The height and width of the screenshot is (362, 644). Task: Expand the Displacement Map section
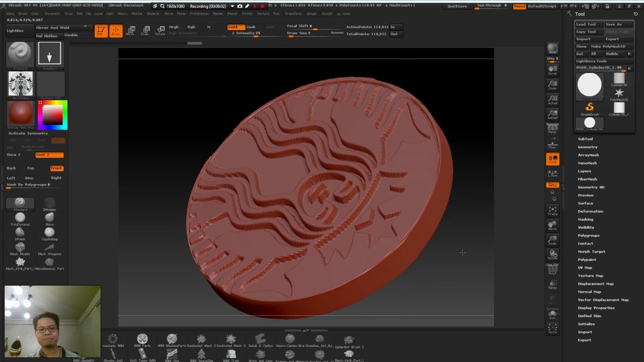(596, 284)
